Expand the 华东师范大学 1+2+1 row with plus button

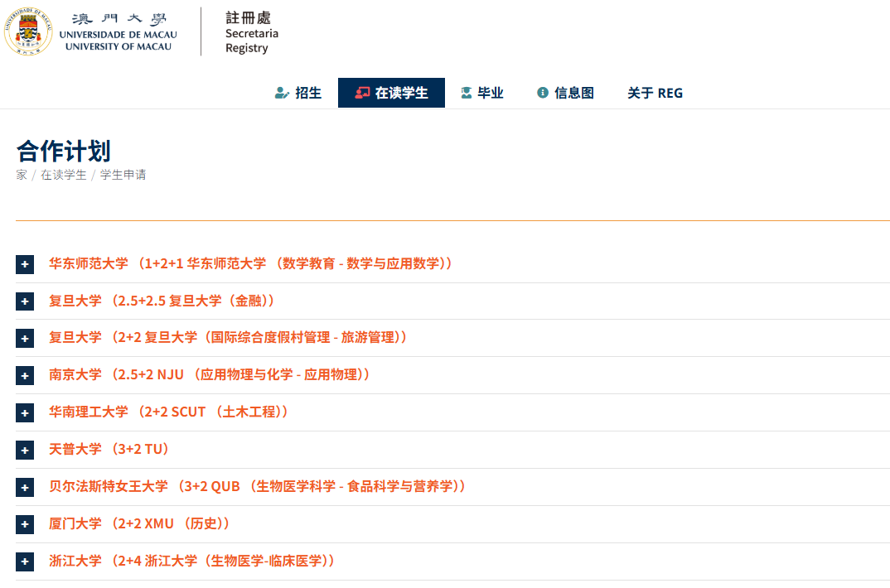[x=25, y=264]
